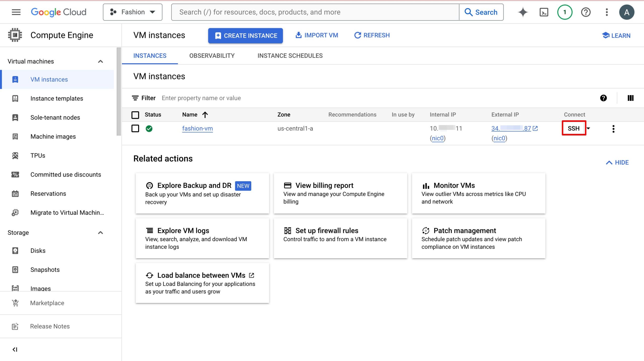Switch to Instance Schedules tab

[x=290, y=56]
